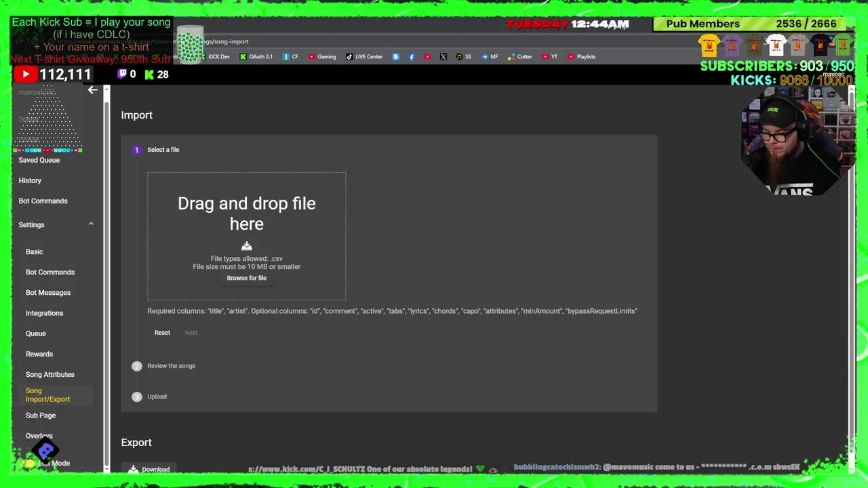The image size is (868, 488).
Task: Open Rewards settings
Action: click(39, 354)
